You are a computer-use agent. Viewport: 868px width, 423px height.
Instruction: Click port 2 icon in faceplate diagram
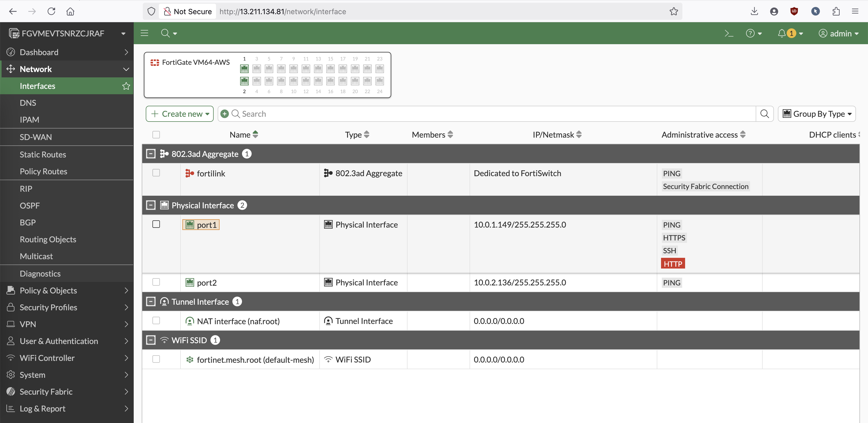click(x=244, y=81)
